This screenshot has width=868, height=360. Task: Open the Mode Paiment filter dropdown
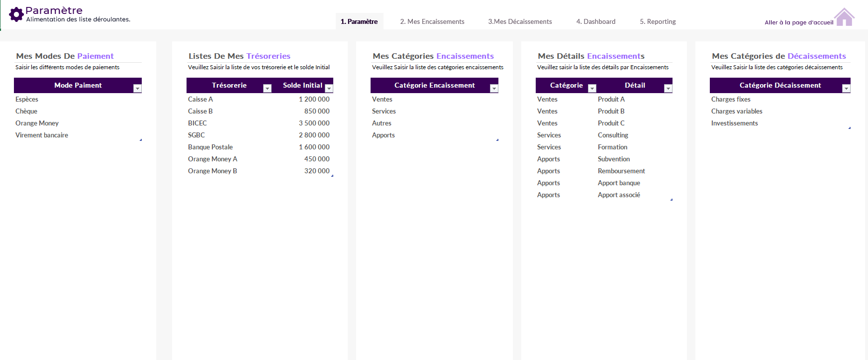pos(137,88)
